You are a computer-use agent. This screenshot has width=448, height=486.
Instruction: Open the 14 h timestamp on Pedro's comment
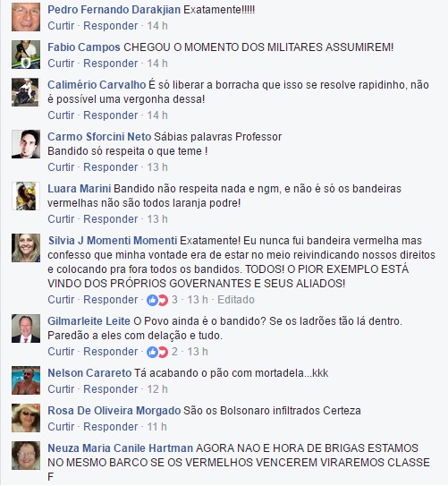click(157, 26)
